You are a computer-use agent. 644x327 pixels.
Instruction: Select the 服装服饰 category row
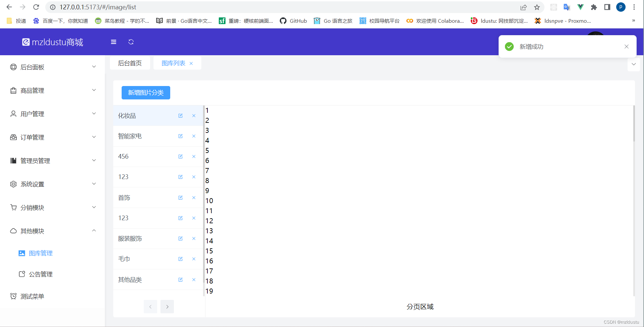click(158, 238)
